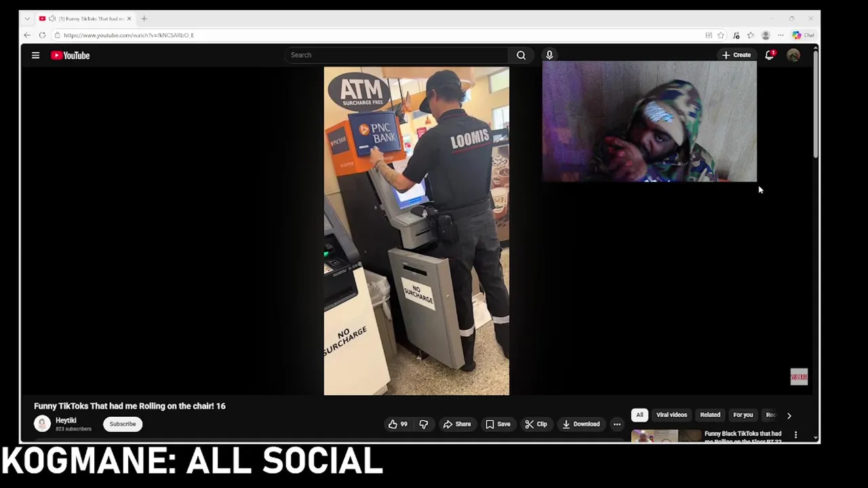Click the video title "Funny TikToks That had me Rolling"
This screenshot has width=868, height=488.
100,406
